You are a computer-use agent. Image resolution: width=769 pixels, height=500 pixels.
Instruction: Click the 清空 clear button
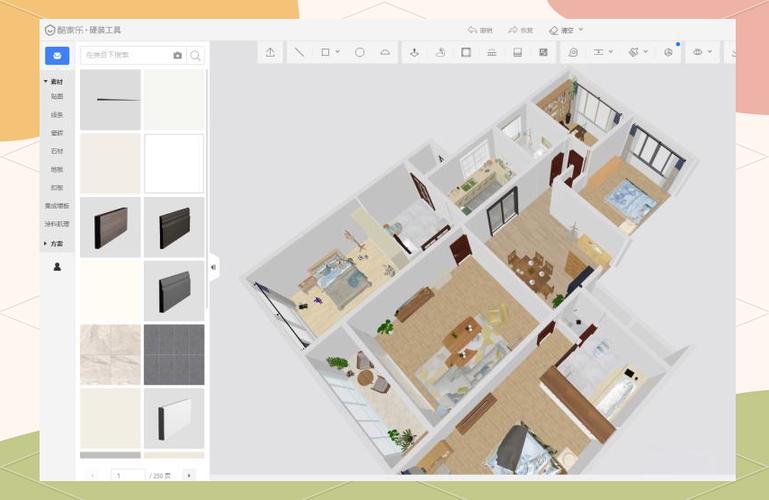(x=561, y=30)
